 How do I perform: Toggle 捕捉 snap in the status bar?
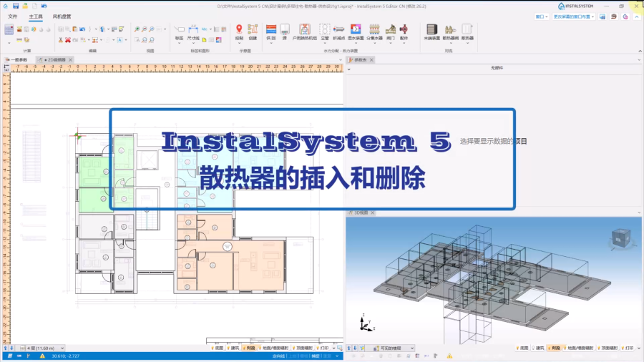click(316, 356)
